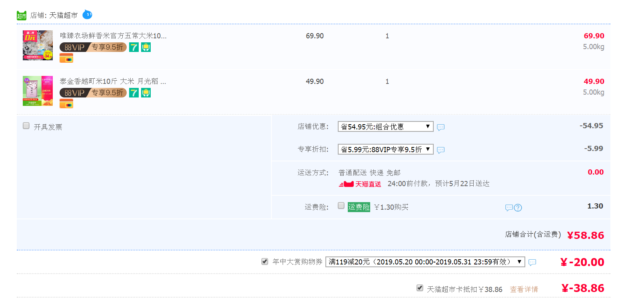Click the -5.99 VIP discount amount
Viewport: 644px width, 300px height.
[x=594, y=149]
